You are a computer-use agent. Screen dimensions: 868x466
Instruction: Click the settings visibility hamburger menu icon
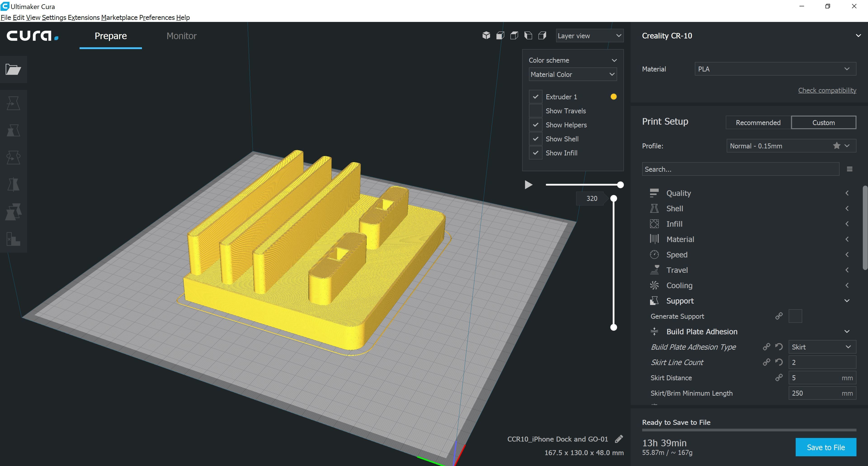tap(849, 169)
